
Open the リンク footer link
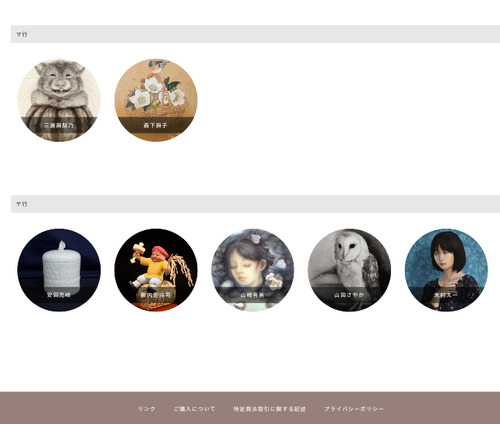tap(147, 409)
